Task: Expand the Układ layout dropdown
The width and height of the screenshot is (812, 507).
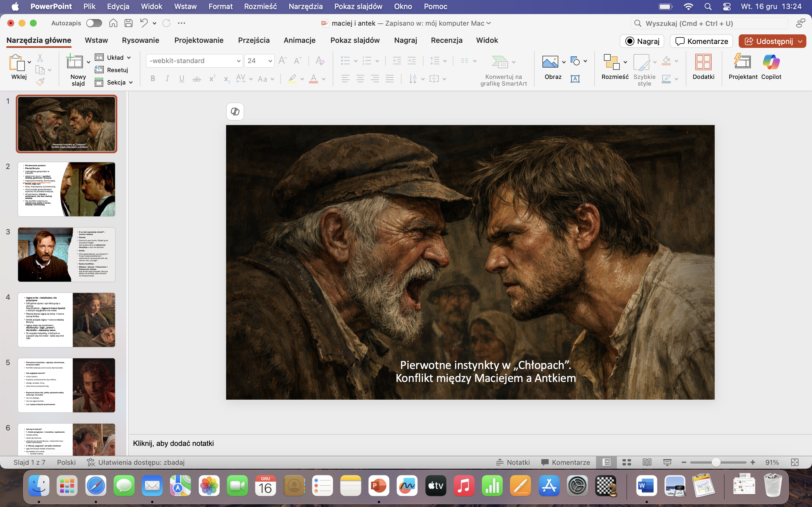Action: 129,58
